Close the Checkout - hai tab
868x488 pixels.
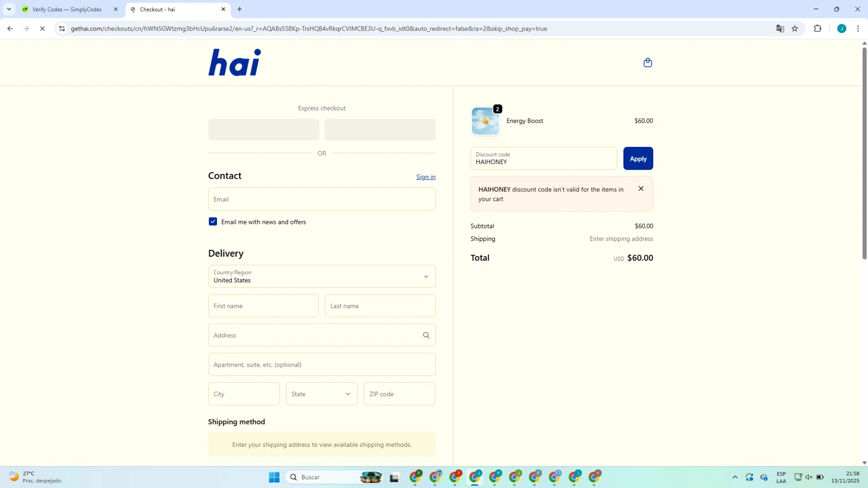(x=223, y=9)
